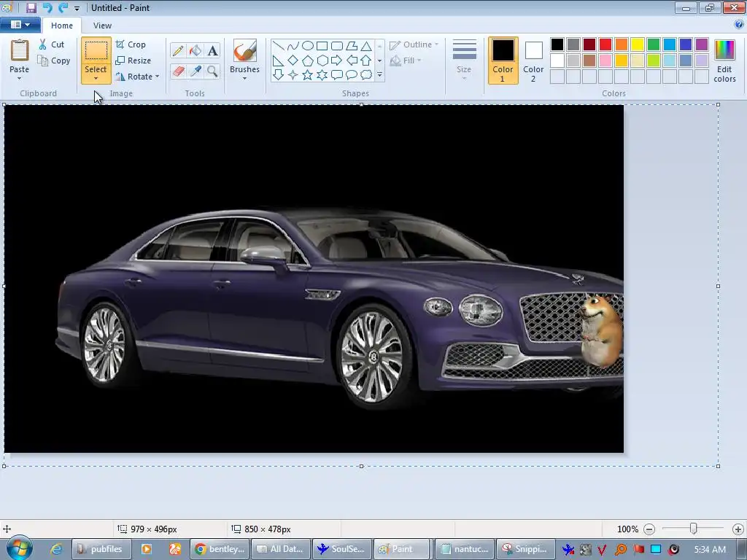747x560 pixels.
Task: Choose the Hexagon shape
Action: 322,61
